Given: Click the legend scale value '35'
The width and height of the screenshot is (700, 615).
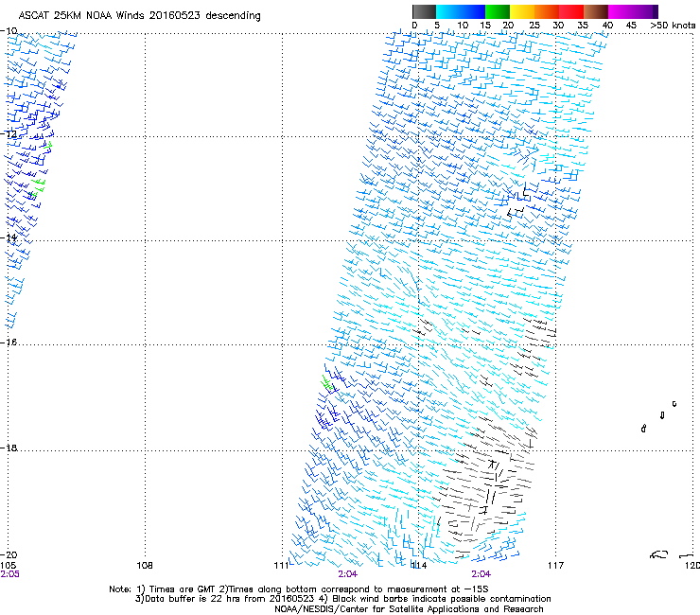Looking at the screenshot, I should (x=583, y=26).
